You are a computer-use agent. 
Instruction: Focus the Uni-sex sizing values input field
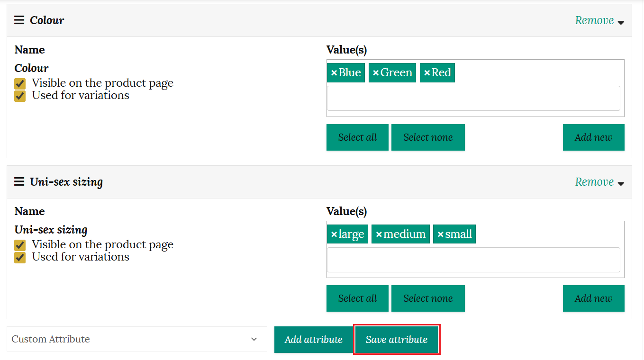coord(473,260)
